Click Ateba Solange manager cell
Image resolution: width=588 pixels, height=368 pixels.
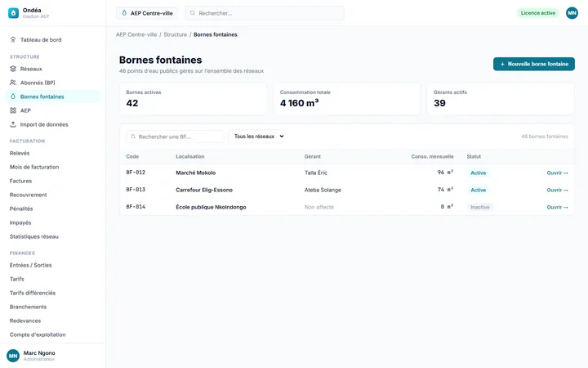point(323,190)
